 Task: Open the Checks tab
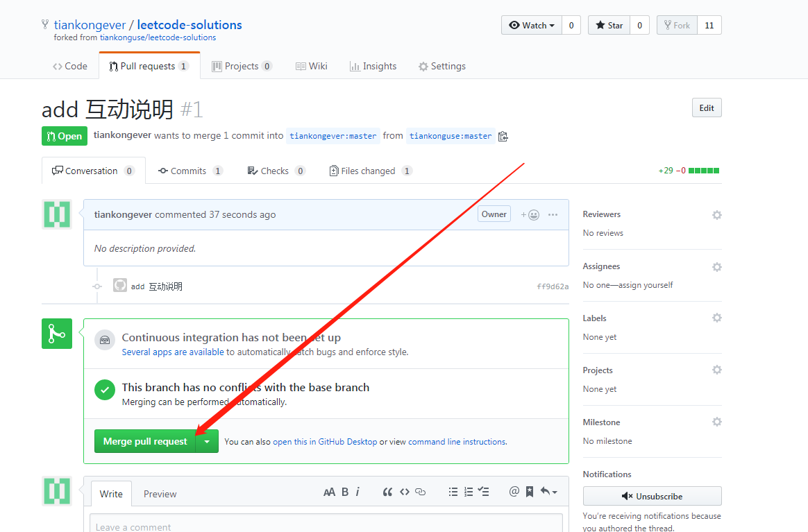[x=276, y=171]
